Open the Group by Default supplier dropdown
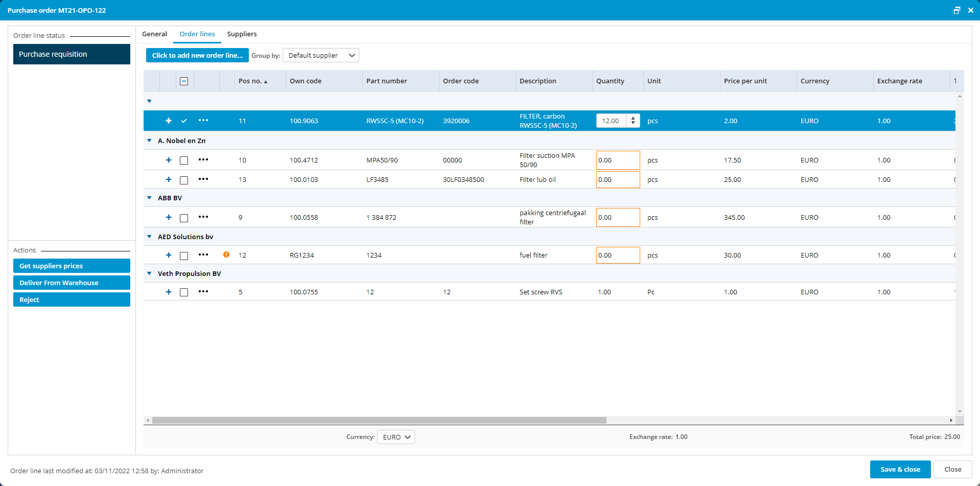Viewport: 980px width, 486px height. tap(320, 55)
